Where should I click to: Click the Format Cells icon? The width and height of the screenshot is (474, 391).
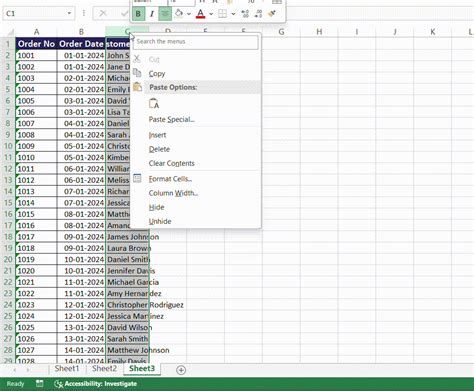(x=137, y=178)
